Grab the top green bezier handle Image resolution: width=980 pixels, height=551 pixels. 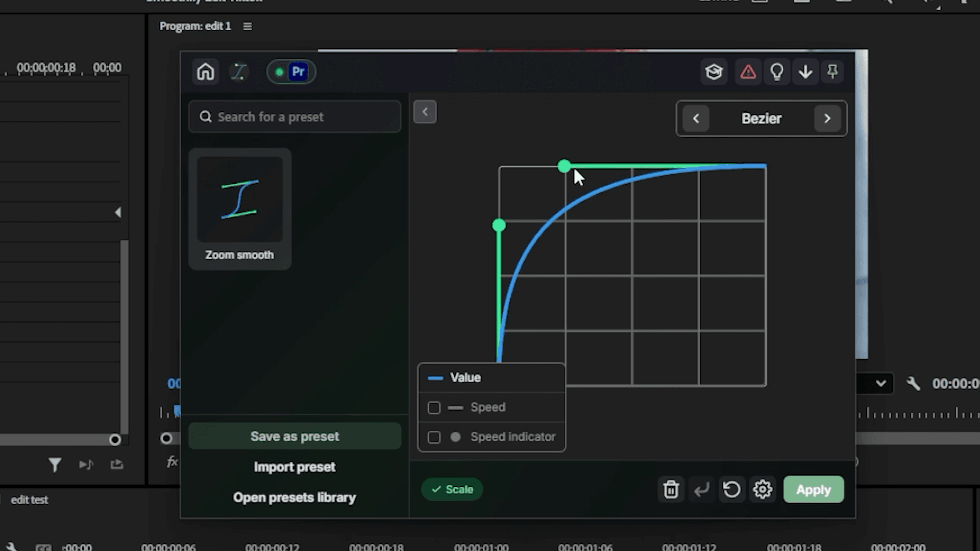(564, 166)
